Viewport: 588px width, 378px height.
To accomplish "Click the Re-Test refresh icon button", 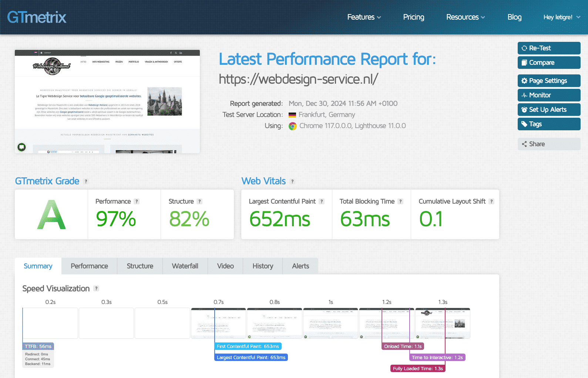I will tap(549, 48).
